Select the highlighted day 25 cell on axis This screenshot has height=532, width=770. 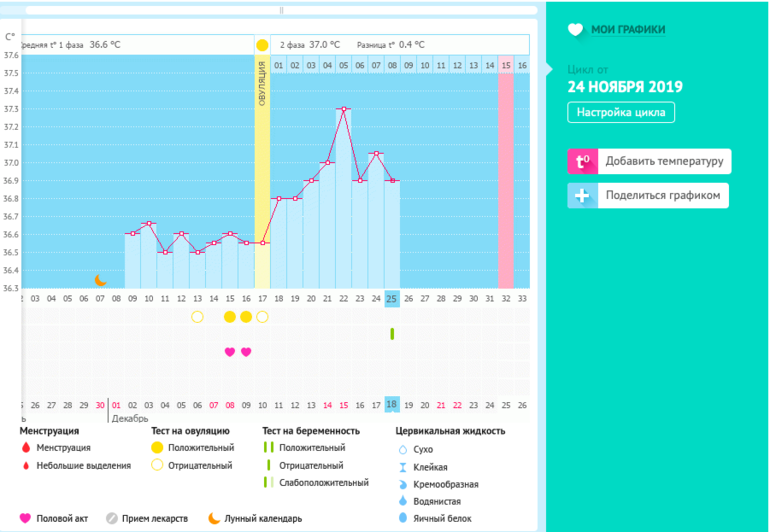(x=392, y=298)
